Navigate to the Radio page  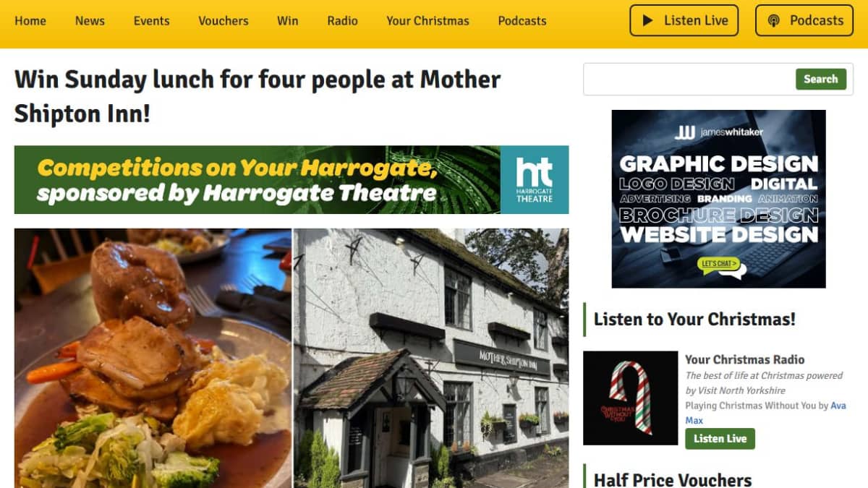coord(342,21)
